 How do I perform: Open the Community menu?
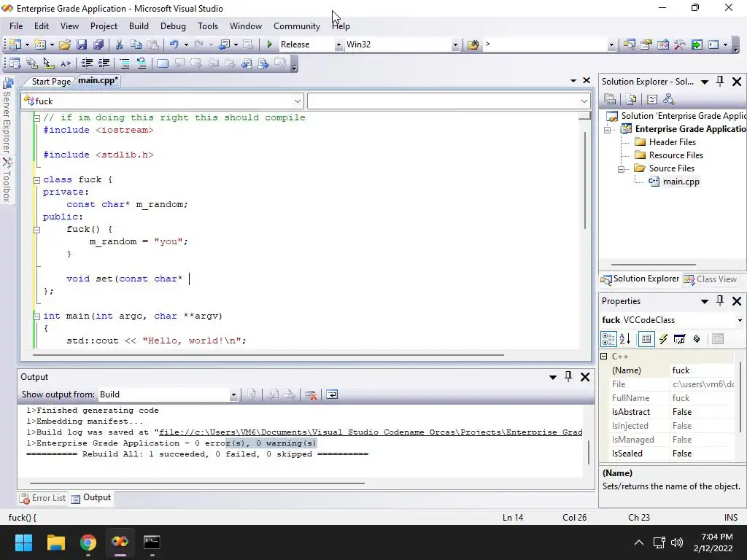click(x=297, y=26)
